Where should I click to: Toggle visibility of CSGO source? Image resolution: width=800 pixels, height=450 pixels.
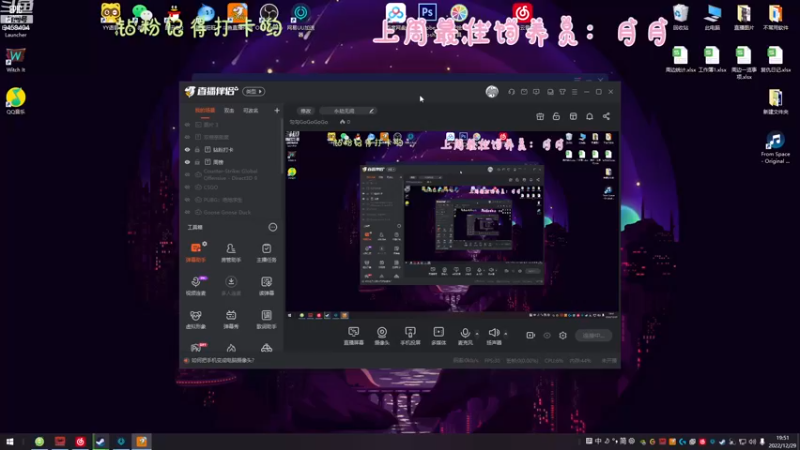[x=187, y=187]
